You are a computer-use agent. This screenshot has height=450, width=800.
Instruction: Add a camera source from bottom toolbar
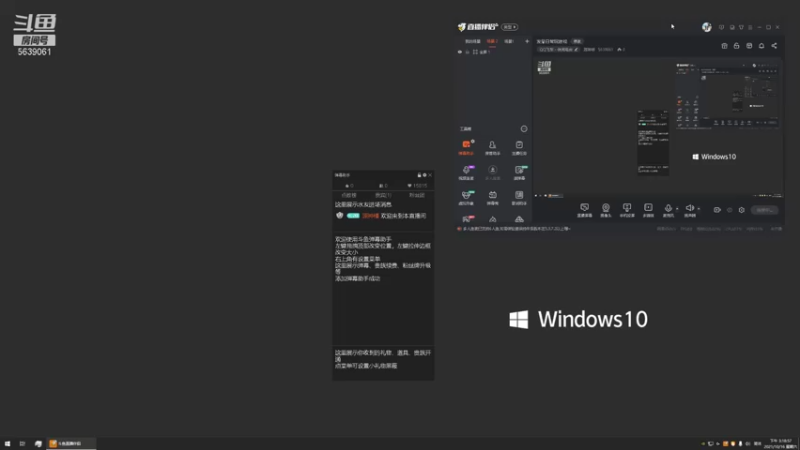point(606,210)
